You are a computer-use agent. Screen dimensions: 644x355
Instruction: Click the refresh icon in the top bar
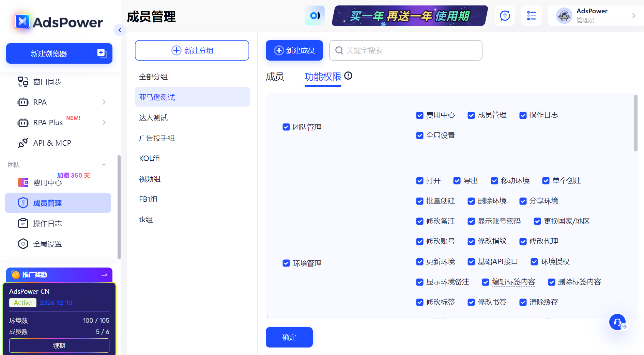(505, 15)
